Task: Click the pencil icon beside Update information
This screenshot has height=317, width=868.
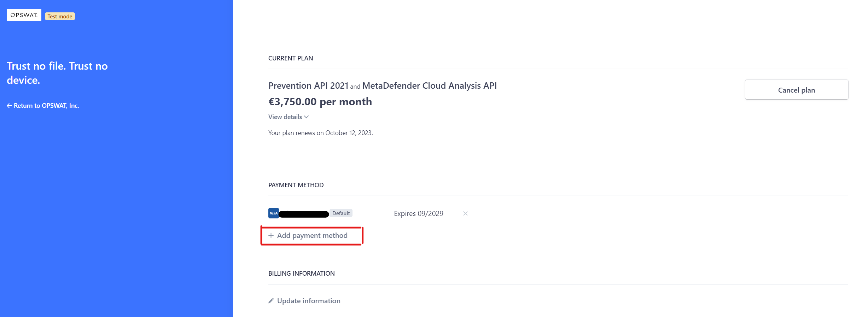Action: pyautogui.click(x=271, y=301)
